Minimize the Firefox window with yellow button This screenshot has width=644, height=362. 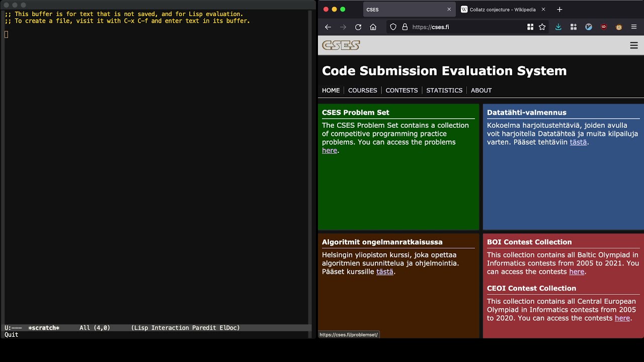click(x=334, y=10)
